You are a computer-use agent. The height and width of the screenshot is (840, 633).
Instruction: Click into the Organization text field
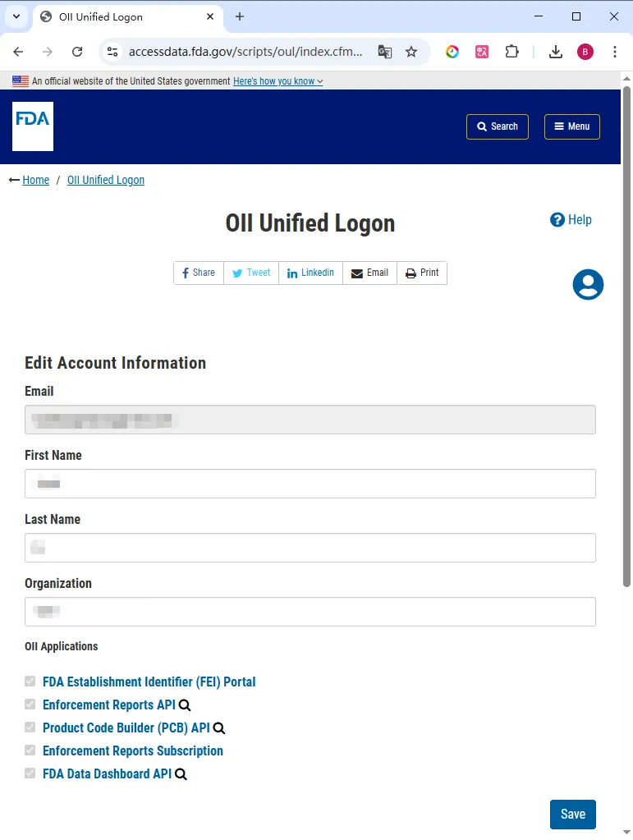click(310, 612)
